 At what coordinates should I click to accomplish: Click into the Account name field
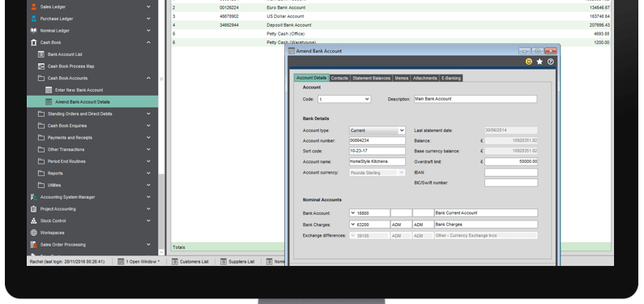(x=377, y=162)
